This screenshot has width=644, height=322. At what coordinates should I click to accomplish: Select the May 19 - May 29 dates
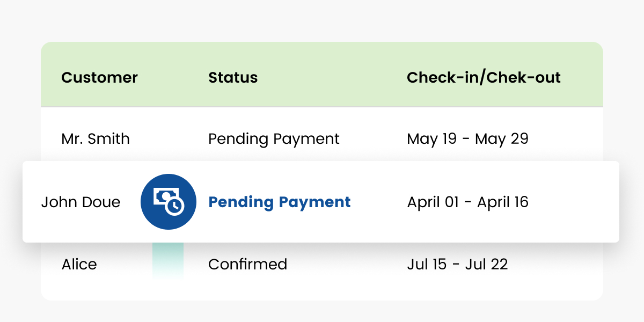(467, 139)
